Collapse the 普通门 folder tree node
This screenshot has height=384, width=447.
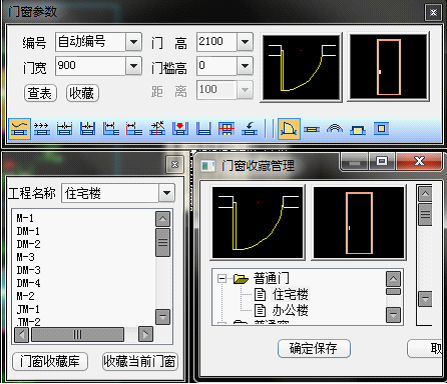click(222, 278)
